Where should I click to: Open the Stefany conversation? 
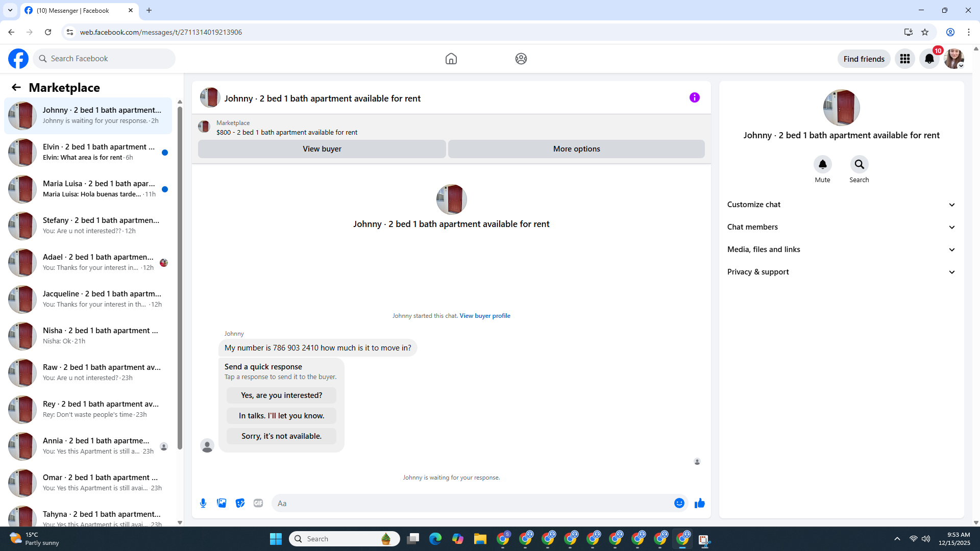[88, 226]
